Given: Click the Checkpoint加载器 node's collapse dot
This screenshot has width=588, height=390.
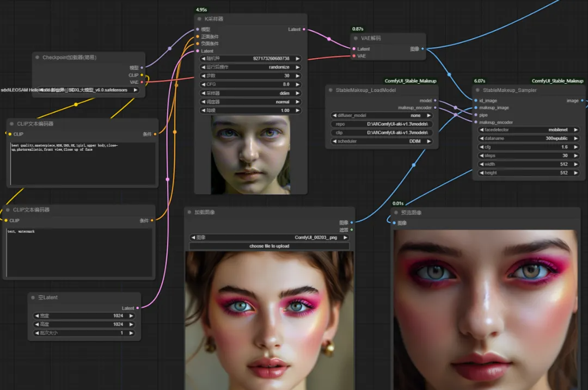Looking at the screenshot, I should pyautogui.click(x=37, y=58).
